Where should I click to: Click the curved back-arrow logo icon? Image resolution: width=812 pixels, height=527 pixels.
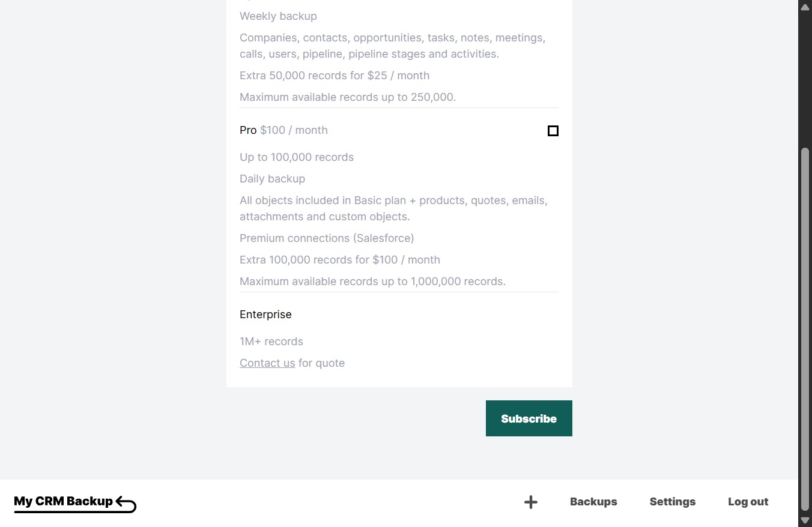pyautogui.click(x=126, y=504)
